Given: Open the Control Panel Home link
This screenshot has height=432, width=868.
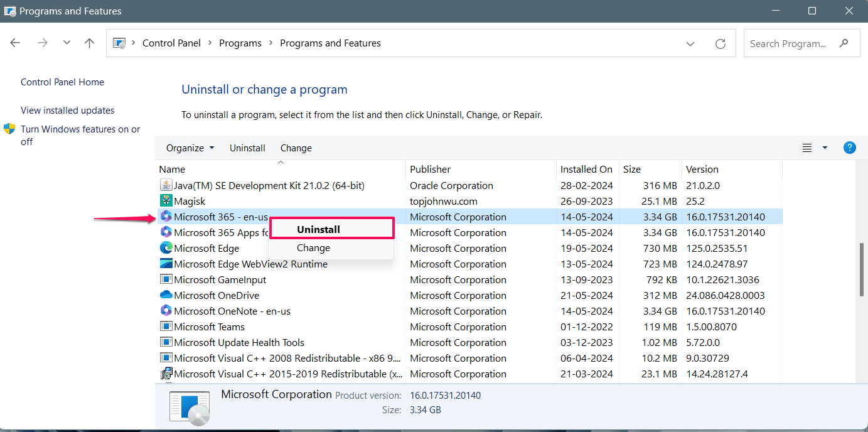Looking at the screenshot, I should point(63,82).
